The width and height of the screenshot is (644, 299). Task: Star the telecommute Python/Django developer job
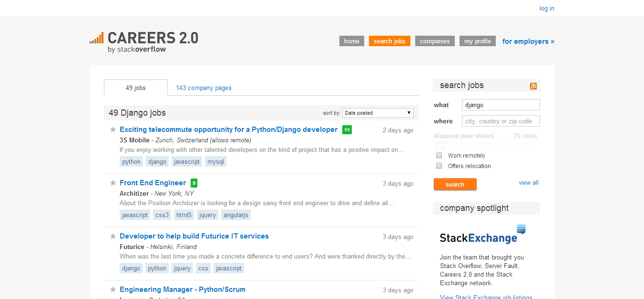coord(113,130)
